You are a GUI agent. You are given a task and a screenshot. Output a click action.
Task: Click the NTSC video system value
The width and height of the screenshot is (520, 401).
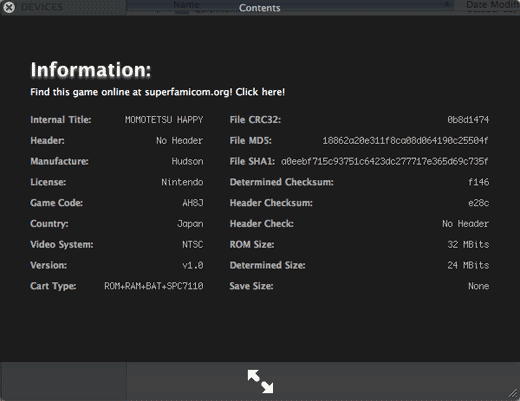tap(193, 244)
